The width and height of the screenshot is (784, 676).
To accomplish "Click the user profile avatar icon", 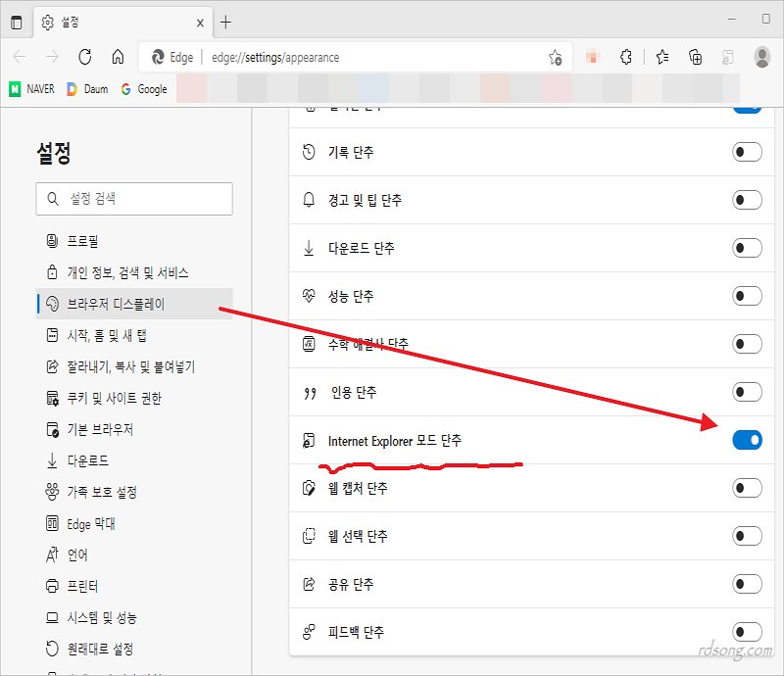I will coord(762,57).
